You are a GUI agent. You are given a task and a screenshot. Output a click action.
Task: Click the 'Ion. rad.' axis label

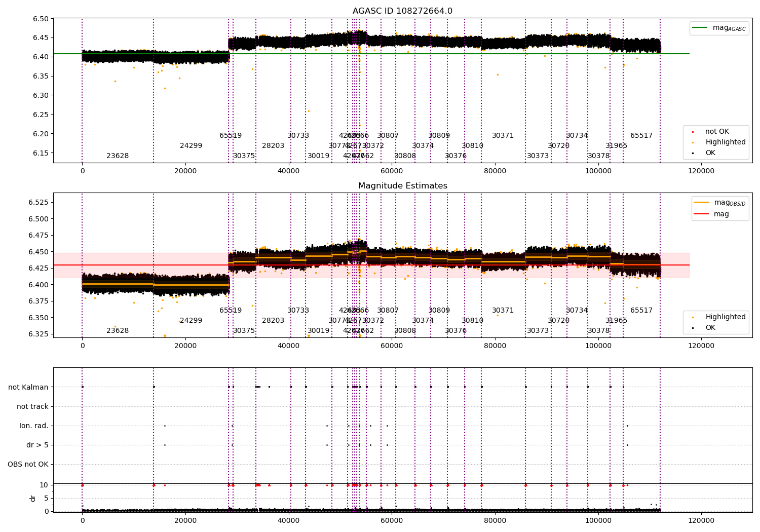click(x=34, y=426)
